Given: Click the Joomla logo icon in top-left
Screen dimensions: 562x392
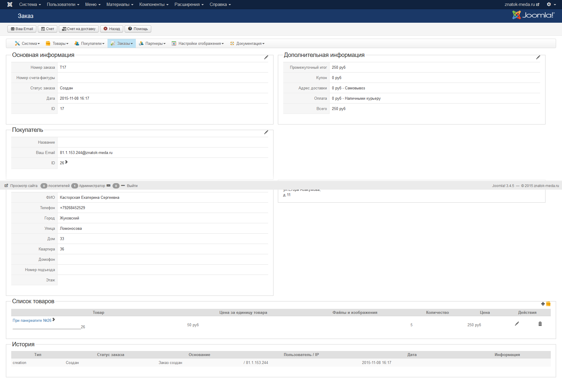Looking at the screenshot, I should [10, 4].
